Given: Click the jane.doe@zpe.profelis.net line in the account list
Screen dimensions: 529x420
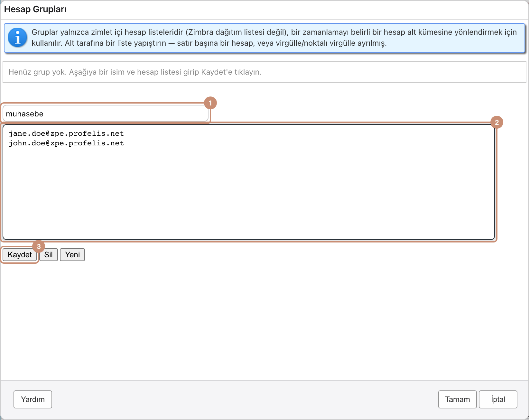Looking at the screenshot, I should pyautogui.click(x=66, y=133).
